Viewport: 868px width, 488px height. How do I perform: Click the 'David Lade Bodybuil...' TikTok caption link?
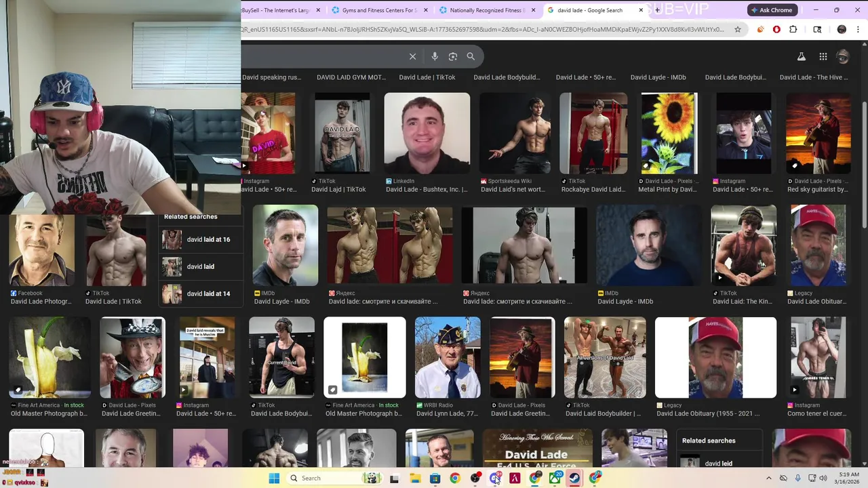[281, 413]
